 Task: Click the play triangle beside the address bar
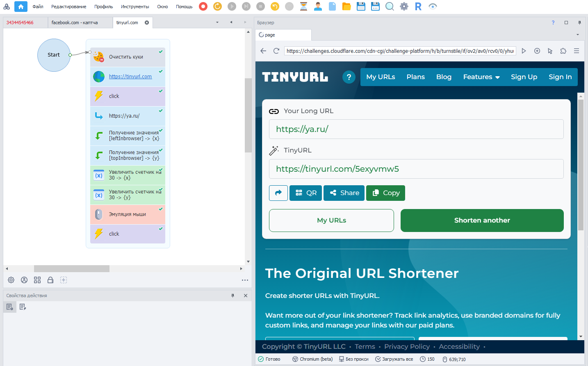[x=524, y=51]
